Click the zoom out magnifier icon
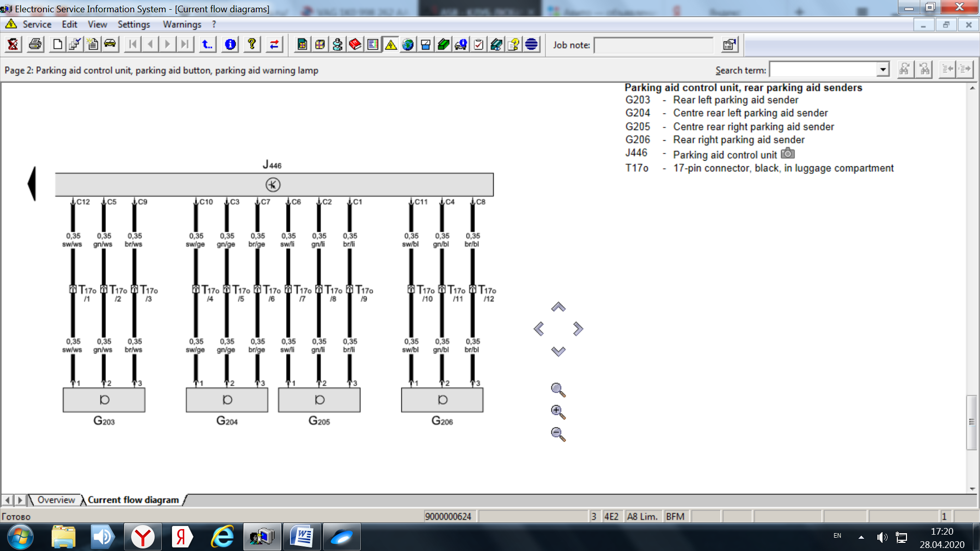The width and height of the screenshot is (980, 551). (x=558, y=434)
